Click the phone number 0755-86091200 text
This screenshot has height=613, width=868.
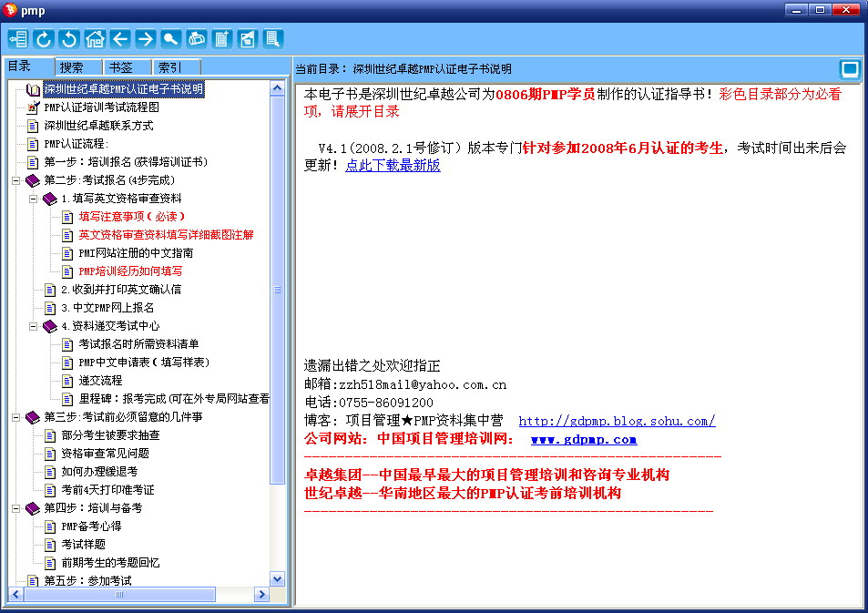tap(386, 403)
